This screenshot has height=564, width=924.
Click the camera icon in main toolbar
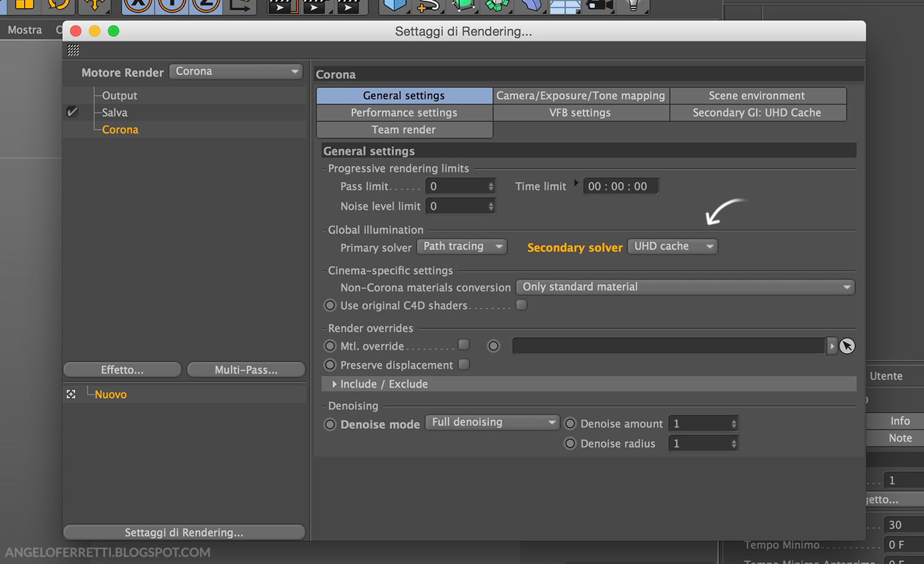point(600,6)
